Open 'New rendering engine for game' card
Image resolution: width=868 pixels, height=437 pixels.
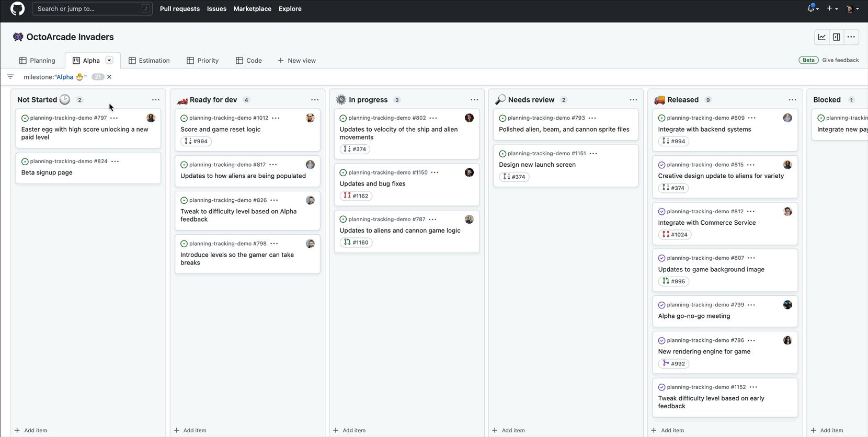[704, 352]
